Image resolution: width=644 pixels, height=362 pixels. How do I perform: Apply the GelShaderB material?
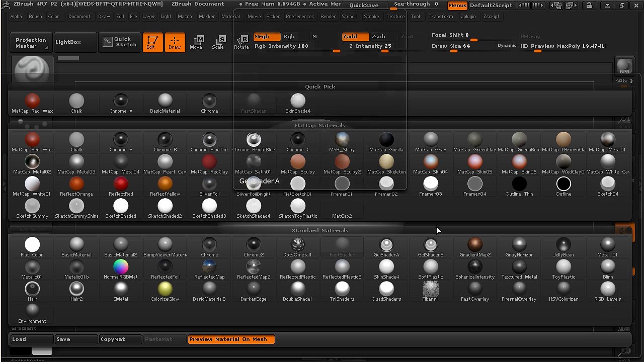431,247
